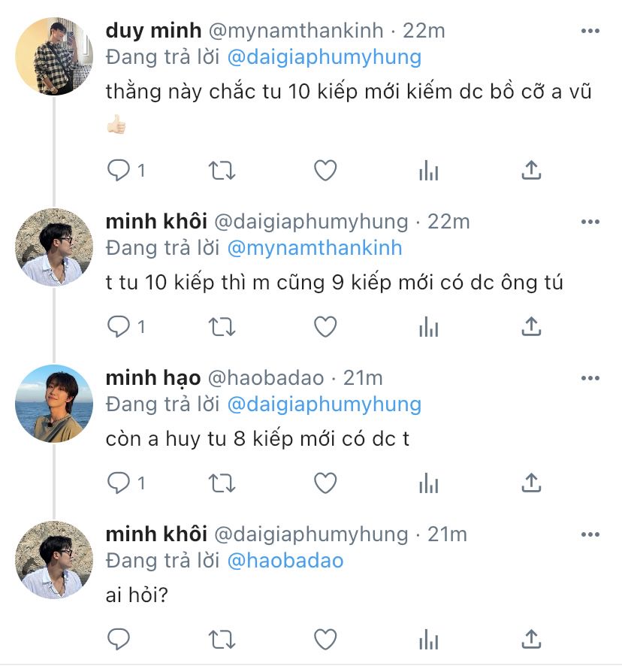
Task: Like the "t tu 10 kiếp" tweet
Action: click(325, 327)
